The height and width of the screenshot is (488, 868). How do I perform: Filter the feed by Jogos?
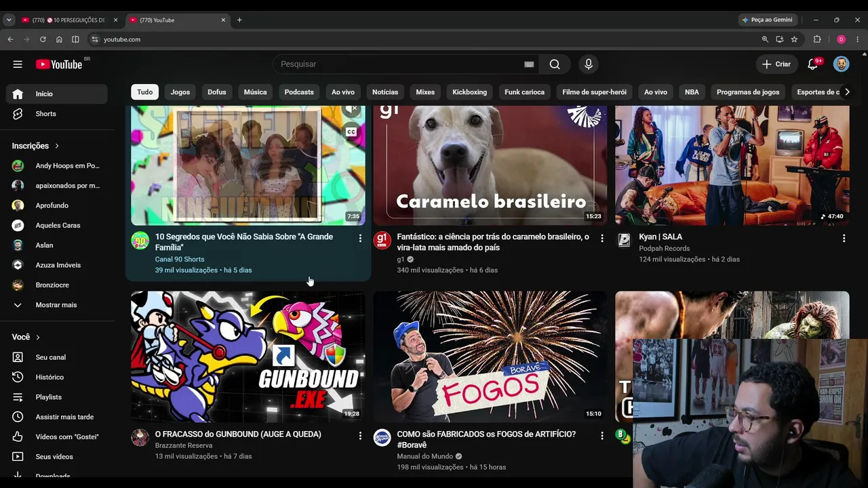coord(180,92)
